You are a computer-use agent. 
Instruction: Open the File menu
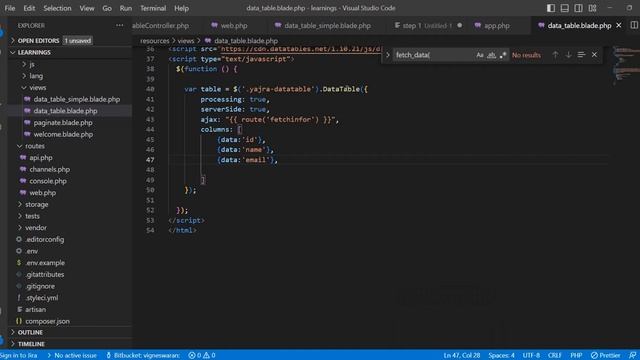10,8
